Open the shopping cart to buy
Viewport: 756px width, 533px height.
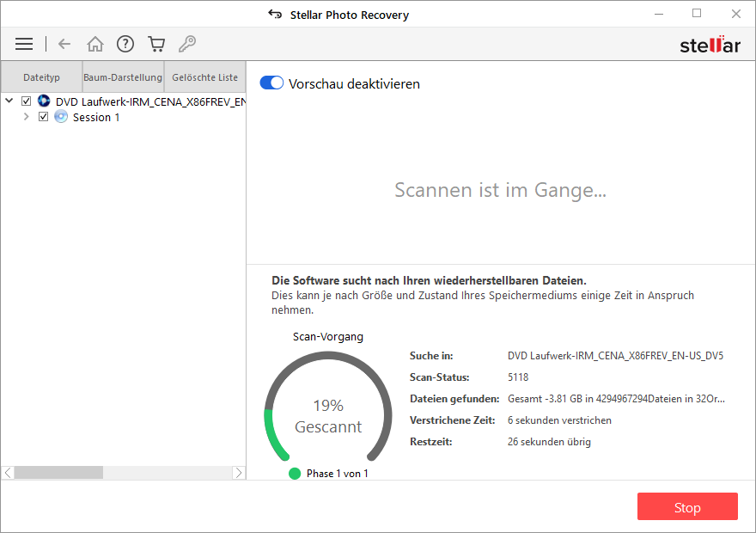pyautogui.click(x=156, y=44)
